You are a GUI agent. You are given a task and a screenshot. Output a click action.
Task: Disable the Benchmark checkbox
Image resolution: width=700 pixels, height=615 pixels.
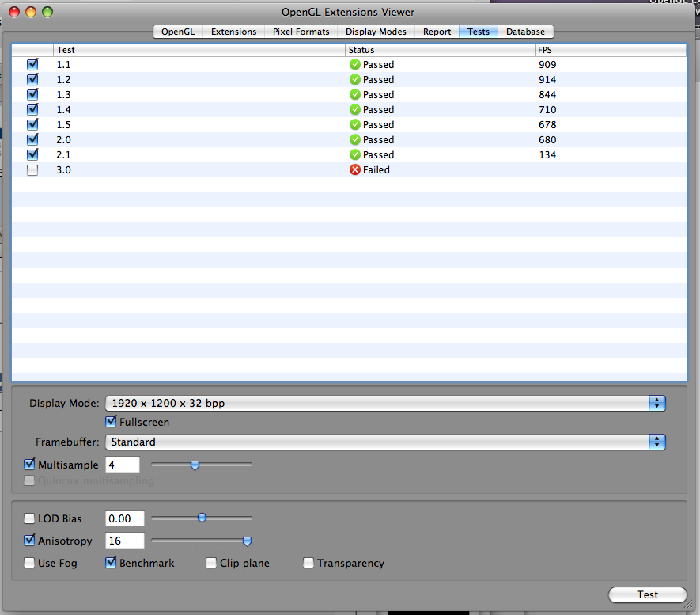(x=112, y=562)
